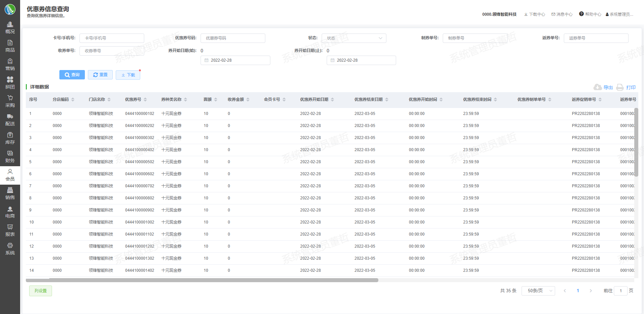The height and width of the screenshot is (314, 644).
Task: Expand the 状态 status dropdown
Action: click(x=354, y=38)
